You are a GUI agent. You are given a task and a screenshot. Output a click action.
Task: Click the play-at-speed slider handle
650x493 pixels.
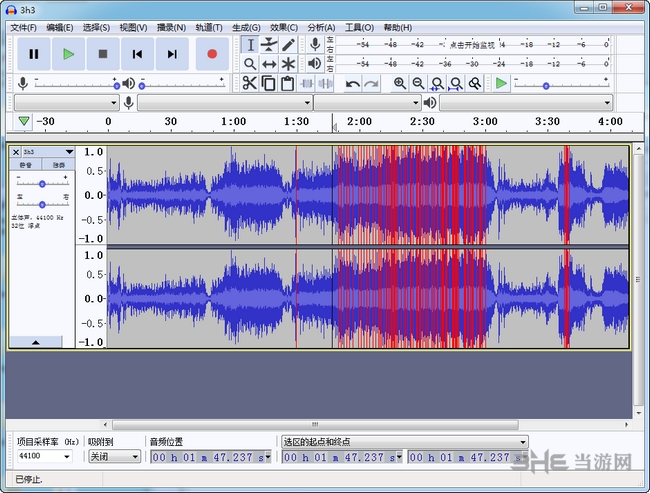(546, 86)
